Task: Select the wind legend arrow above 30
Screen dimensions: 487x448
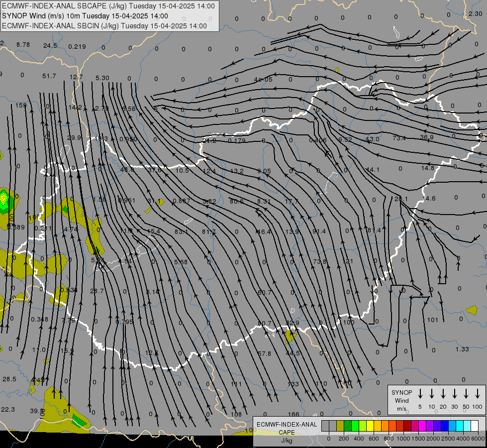Action: (x=455, y=394)
